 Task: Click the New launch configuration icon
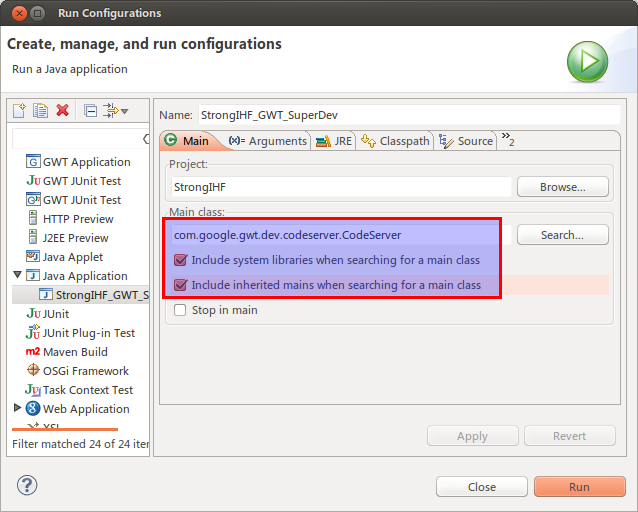point(19,110)
